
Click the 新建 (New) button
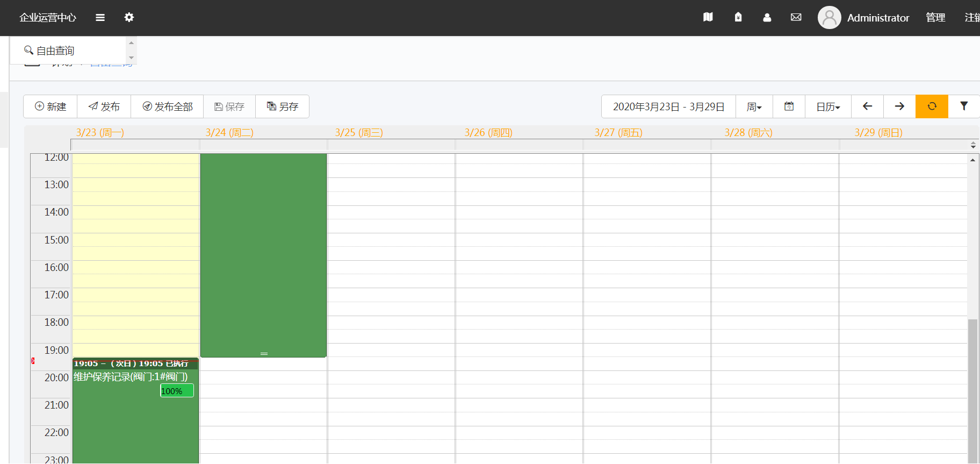pos(51,106)
